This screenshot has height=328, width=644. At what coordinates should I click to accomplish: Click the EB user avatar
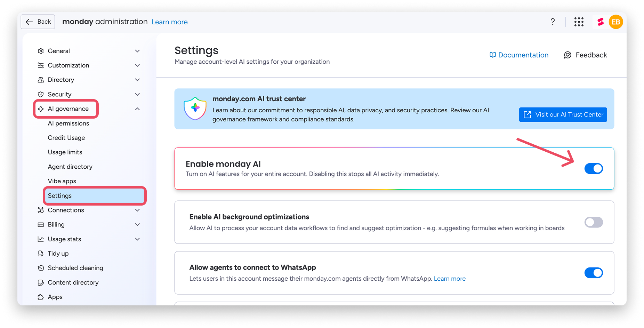[x=616, y=22]
